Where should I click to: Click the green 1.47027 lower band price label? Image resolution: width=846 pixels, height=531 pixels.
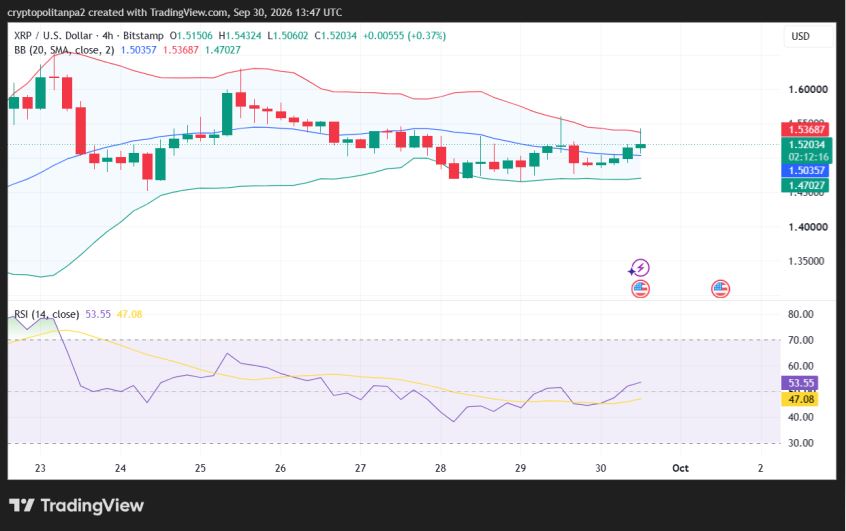coord(806,186)
